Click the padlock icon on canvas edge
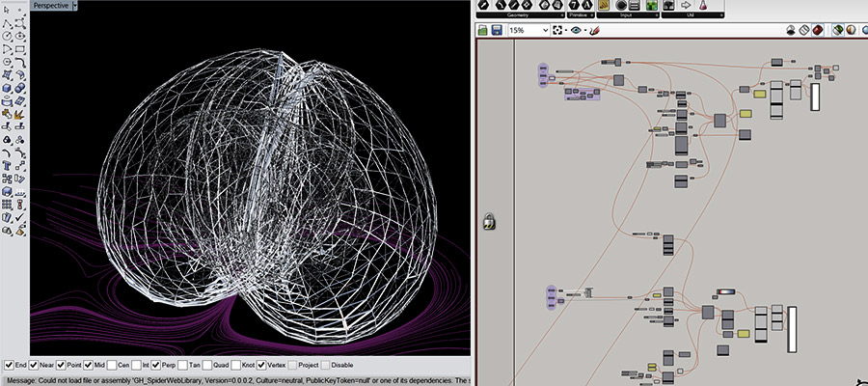This screenshot has height=386, width=868. click(489, 221)
